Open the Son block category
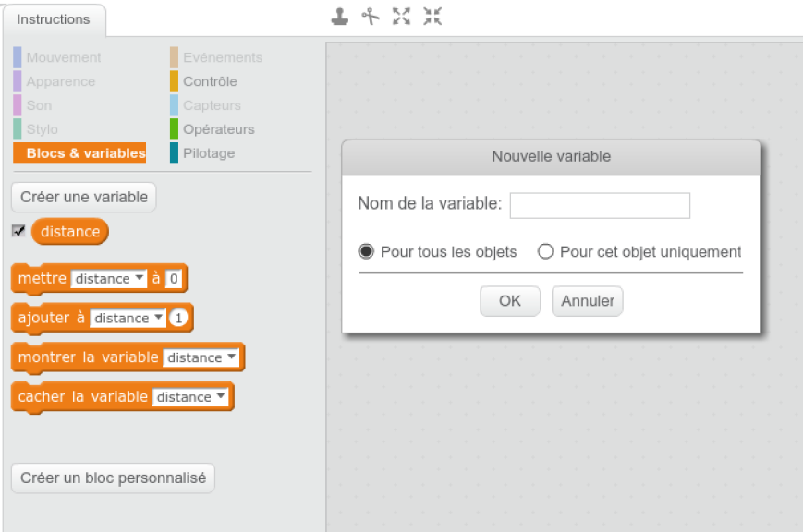This screenshot has width=803, height=532. click(x=39, y=105)
